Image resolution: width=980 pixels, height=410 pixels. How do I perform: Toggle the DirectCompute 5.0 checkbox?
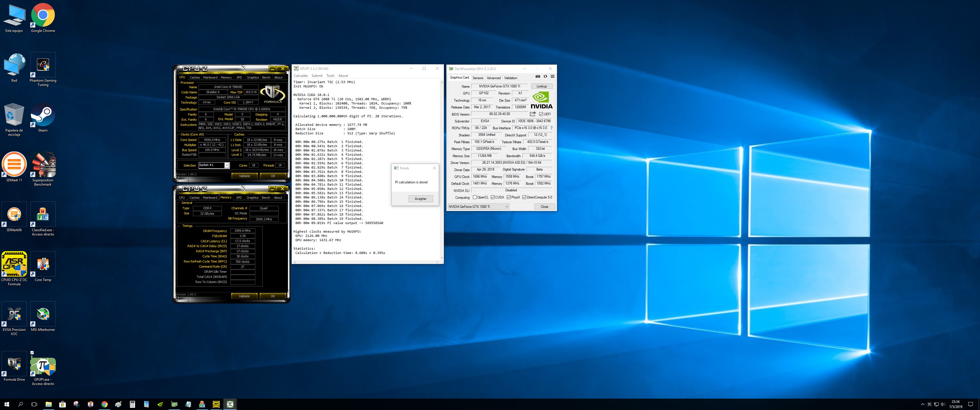click(x=524, y=197)
